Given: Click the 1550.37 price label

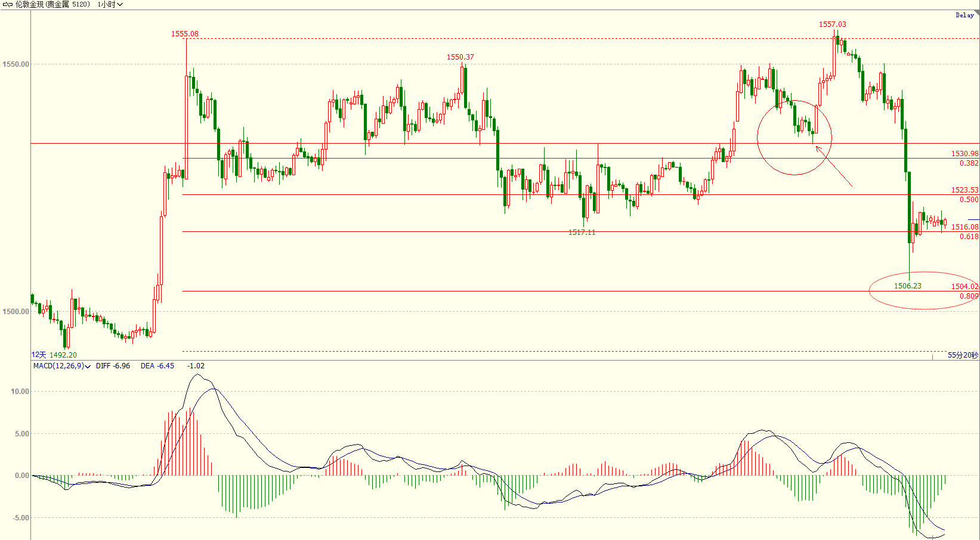Looking at the screenshot, I should pyautogui.click(x=460, y=57).
